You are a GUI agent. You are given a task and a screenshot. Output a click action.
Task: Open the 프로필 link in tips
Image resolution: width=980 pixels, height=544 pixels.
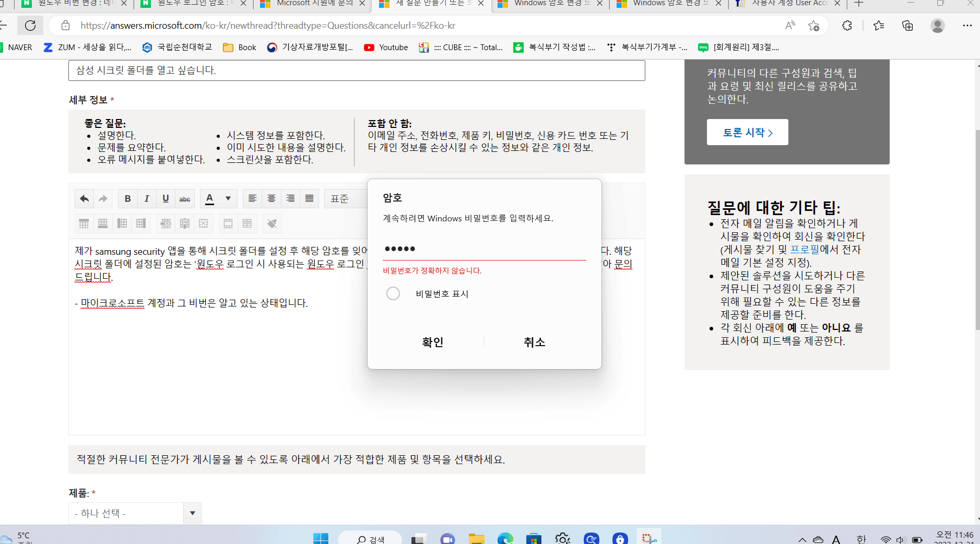tap(805, 250)
